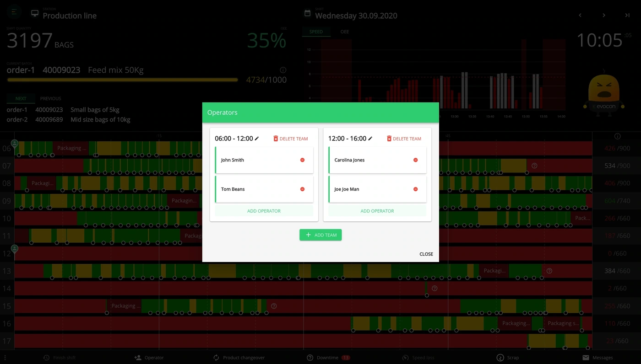The height and width of the screenshot is (364, 641).
Task: Open Speed loss in bottom bar
Action: click(x=418, y=358)
